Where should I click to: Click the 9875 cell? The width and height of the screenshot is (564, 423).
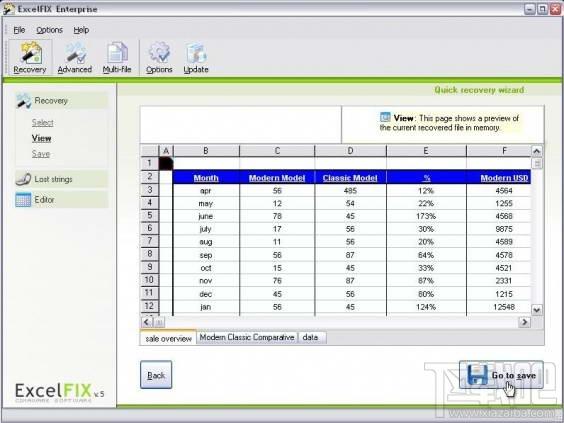(x=499, y=229)
